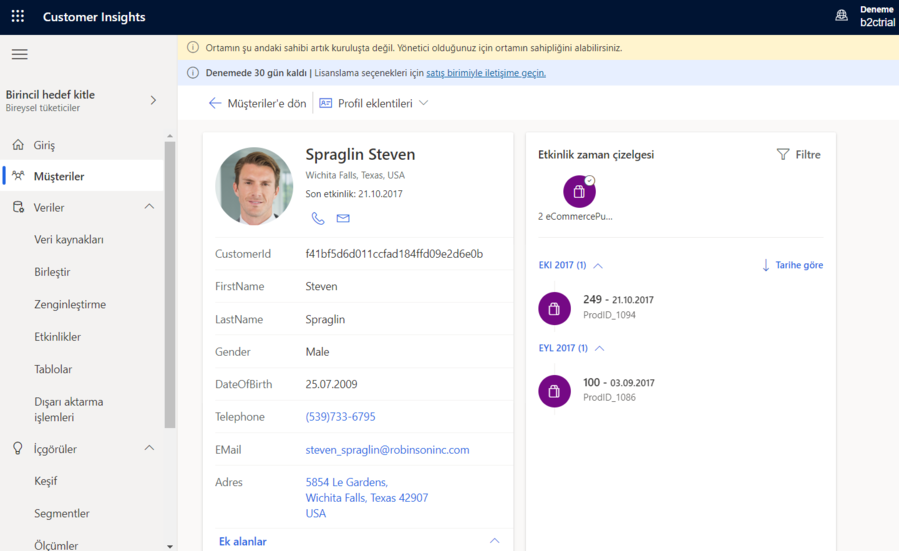The height and width of the screenshot is (551, 899).
Task: Collapse the EYL 2017 (1) group
Action: [600, 348]
